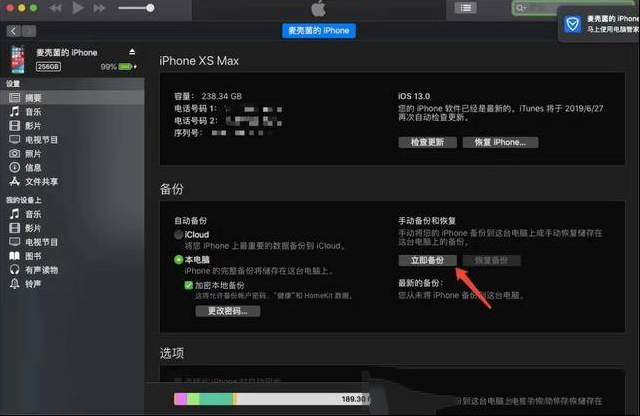
Task: Open 影片 under the settings section
Action: pos(72,126)
